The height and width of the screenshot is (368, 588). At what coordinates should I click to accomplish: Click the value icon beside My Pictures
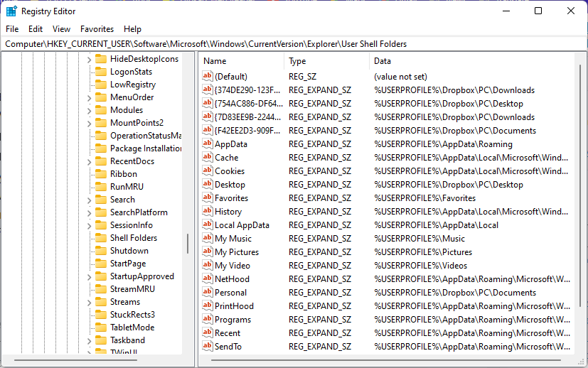click(208, 252)
